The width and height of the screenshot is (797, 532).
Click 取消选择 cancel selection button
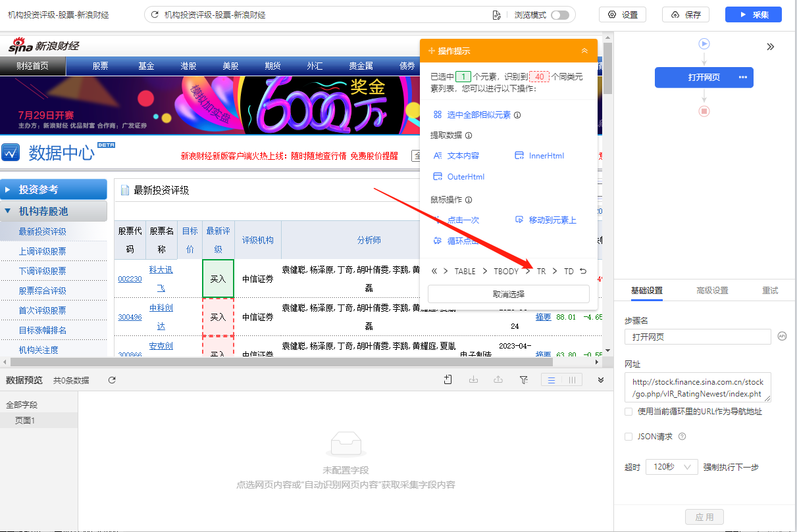click(x=509, y=294)
